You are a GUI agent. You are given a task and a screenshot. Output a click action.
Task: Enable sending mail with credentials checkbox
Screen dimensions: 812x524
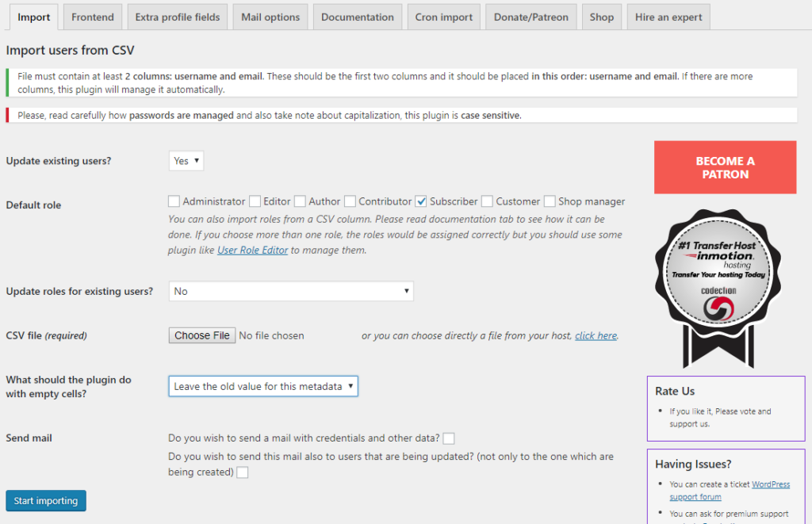pos(449,438)
